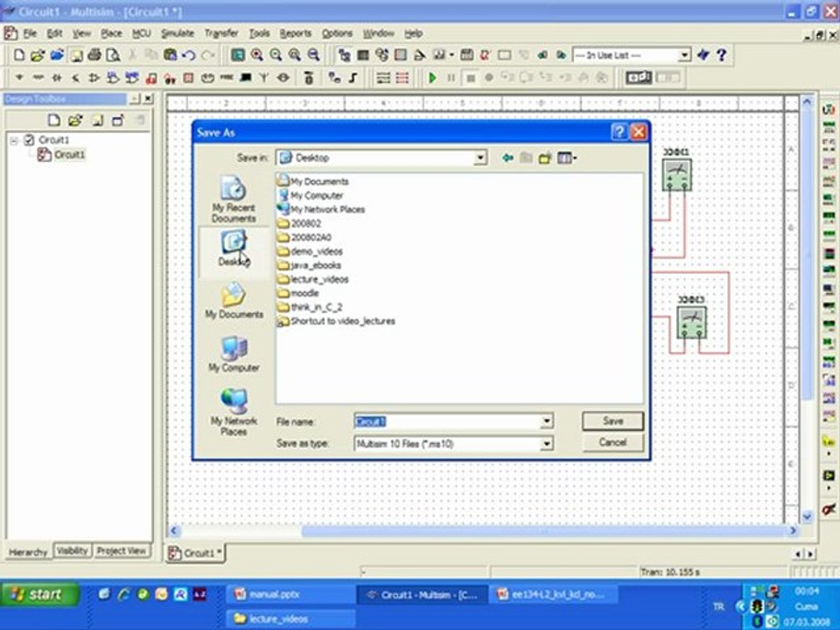Open the Save as type dropdown
840x630 pixels.
(546, 444)
